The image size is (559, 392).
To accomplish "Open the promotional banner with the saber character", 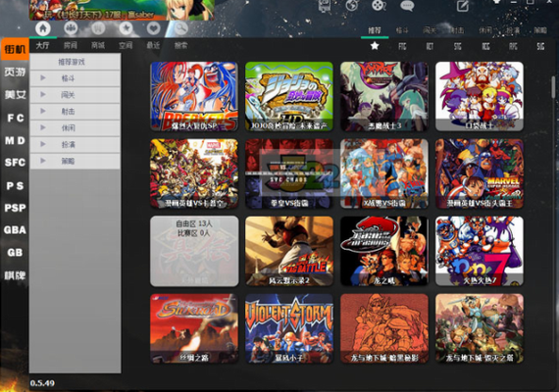I will (x=122, y=10).
